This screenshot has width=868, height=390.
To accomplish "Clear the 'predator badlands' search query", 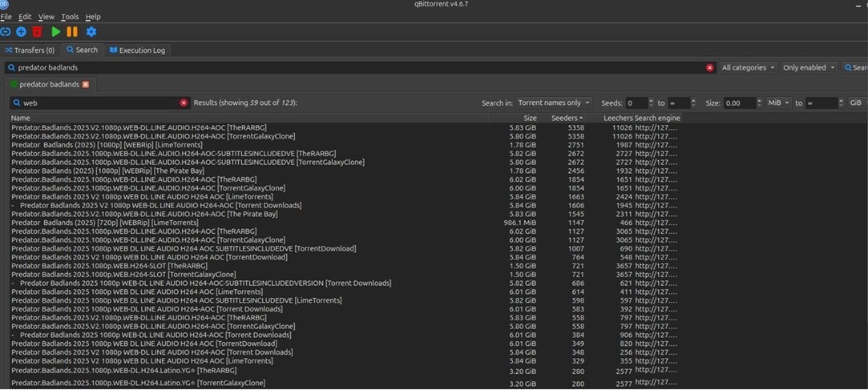I will pos(709,68).
